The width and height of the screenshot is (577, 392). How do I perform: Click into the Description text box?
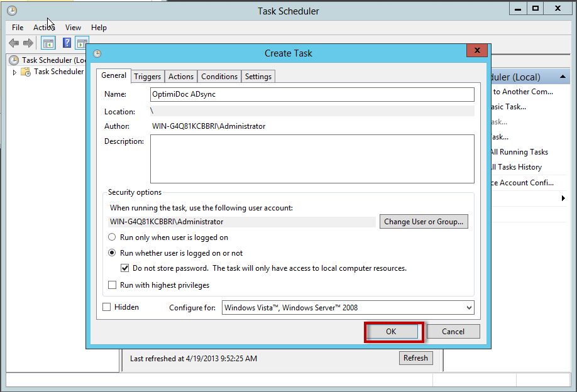coord(312,158)
